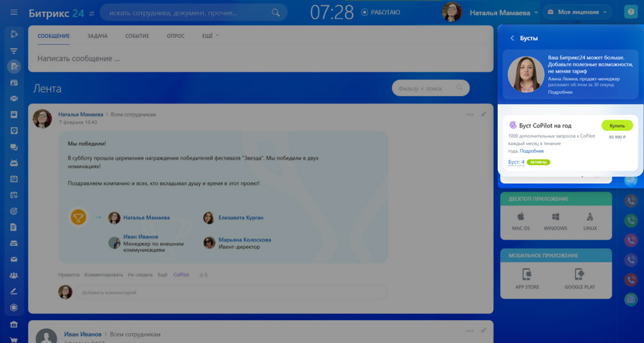Open the calendar icon in left sidebar
The width and height of the screenshot is (644, 343).
tap(14, 179)
